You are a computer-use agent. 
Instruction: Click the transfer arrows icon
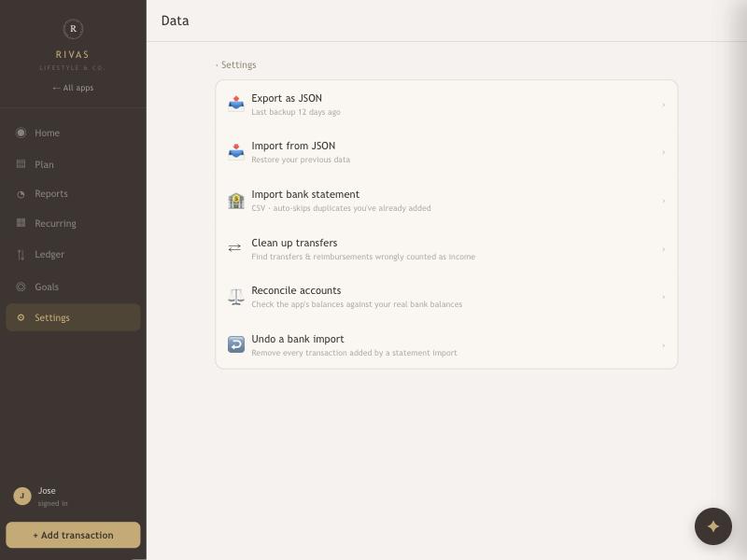(x=235, y=248)
